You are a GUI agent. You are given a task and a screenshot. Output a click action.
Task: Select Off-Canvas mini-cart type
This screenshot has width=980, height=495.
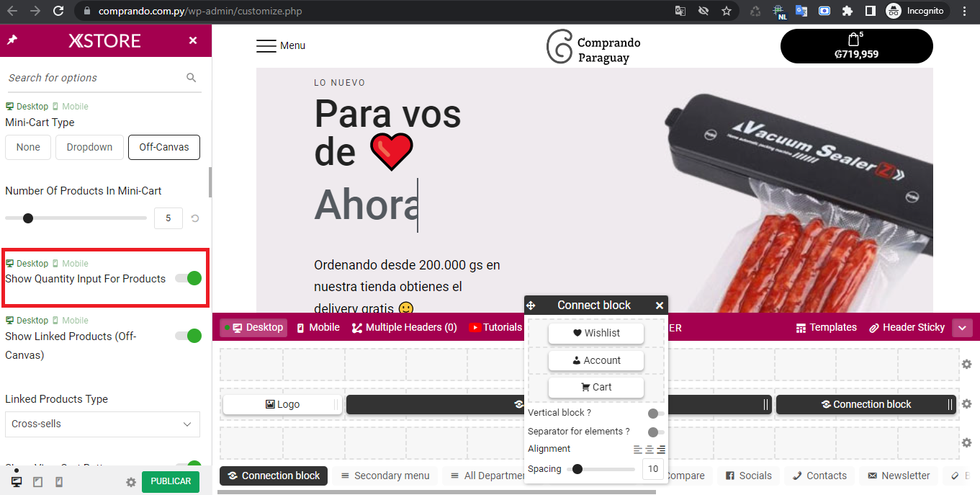tap(164, 147)
